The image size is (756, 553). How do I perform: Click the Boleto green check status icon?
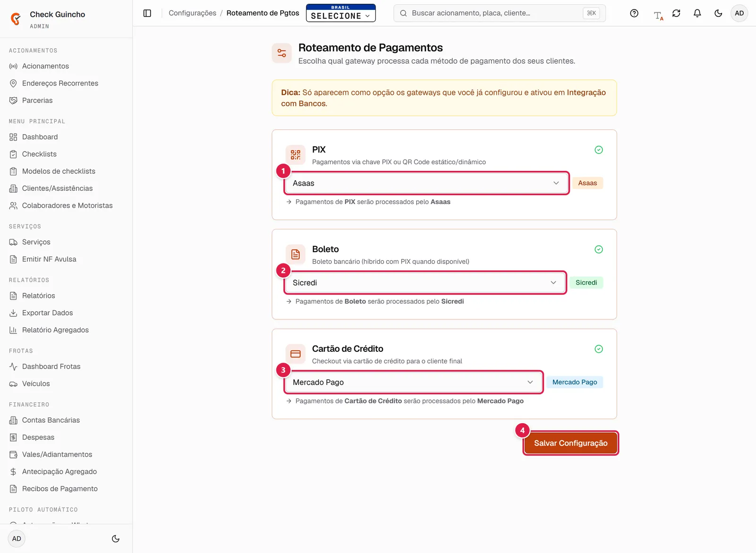point(599,249)
